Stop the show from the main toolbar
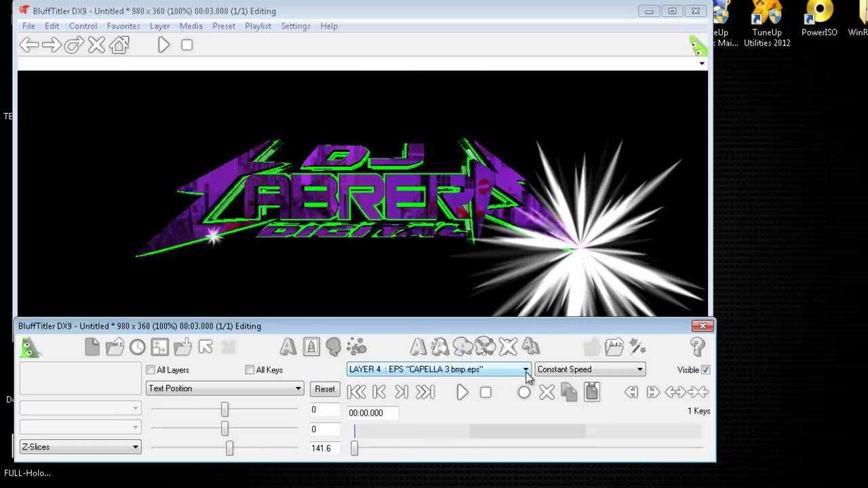 (187, 45)
